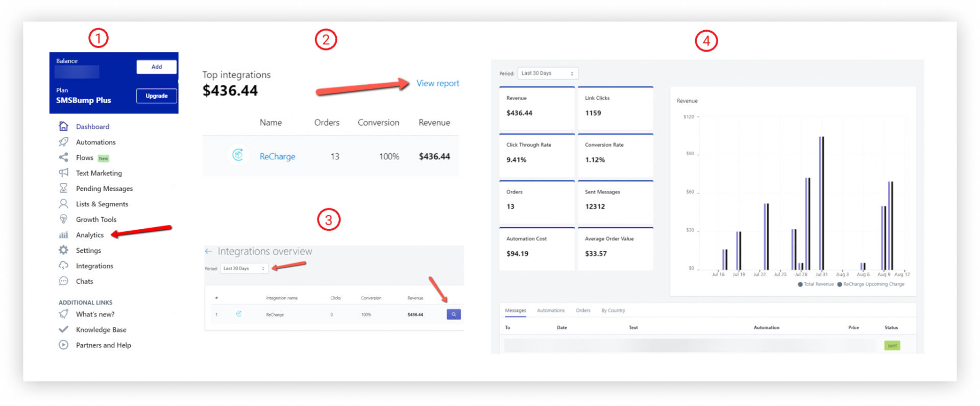Open Settings page from sidebar
This screenshot has width=980, height=406.
pyautogui.click(x=88, y=250)
